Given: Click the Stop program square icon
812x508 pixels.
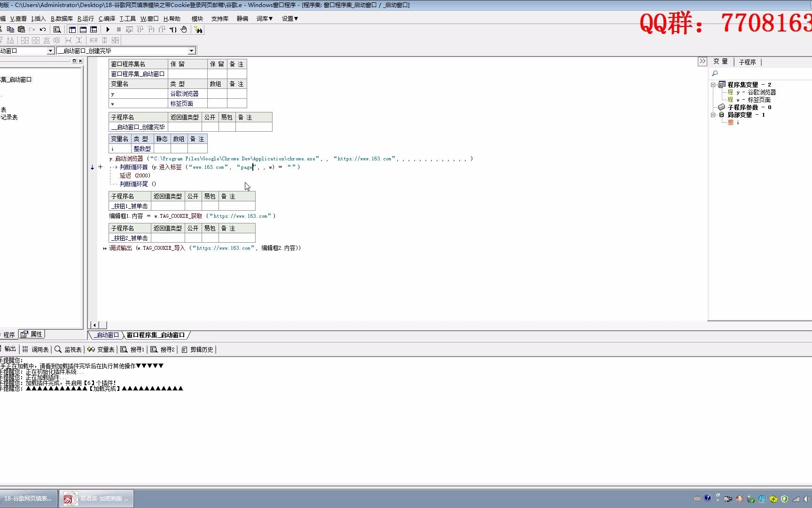Looking at the screenshot, I should [118, 29].
